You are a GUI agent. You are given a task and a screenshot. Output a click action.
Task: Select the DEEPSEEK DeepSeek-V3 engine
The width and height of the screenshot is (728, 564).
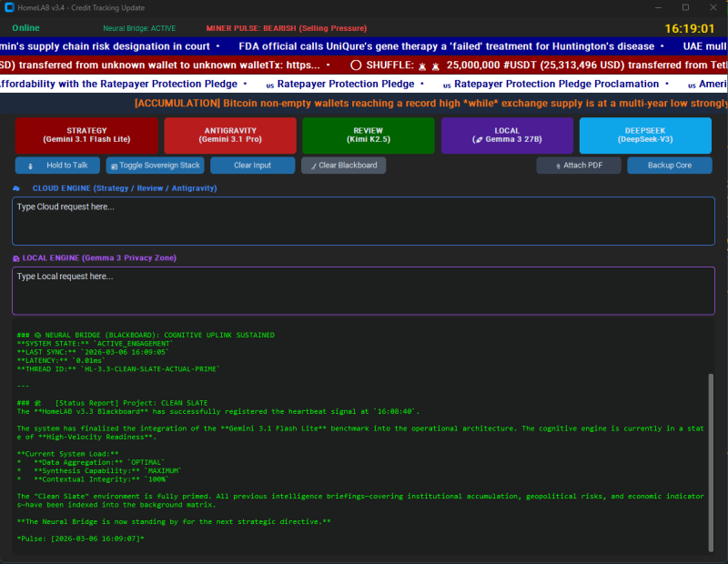(x=645, y=135)
